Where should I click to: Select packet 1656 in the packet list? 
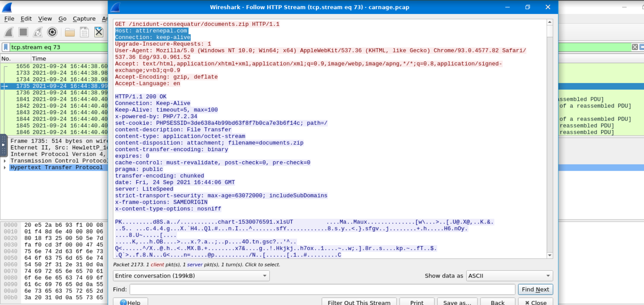(54, 66)
